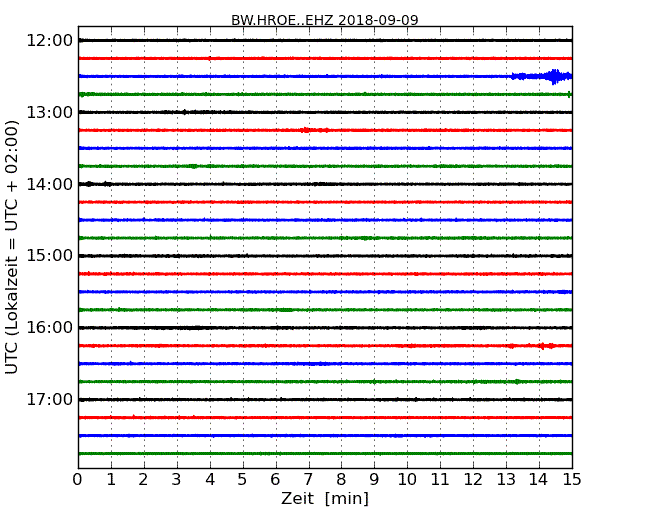Viewport: 650px width, 520px height.
Task: Click x-axis tick label 1
Action: click(x=111, y=480)
